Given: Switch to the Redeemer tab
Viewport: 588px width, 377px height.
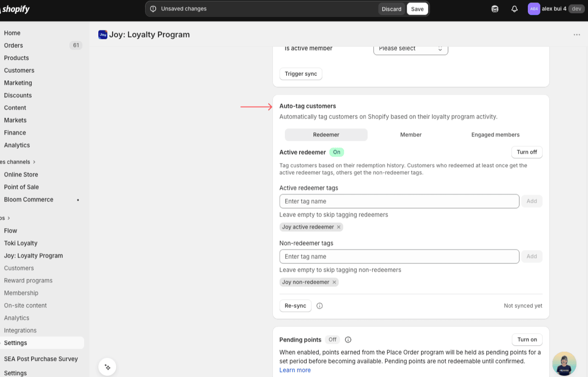Looking at the screenshot, I should 326,135.
